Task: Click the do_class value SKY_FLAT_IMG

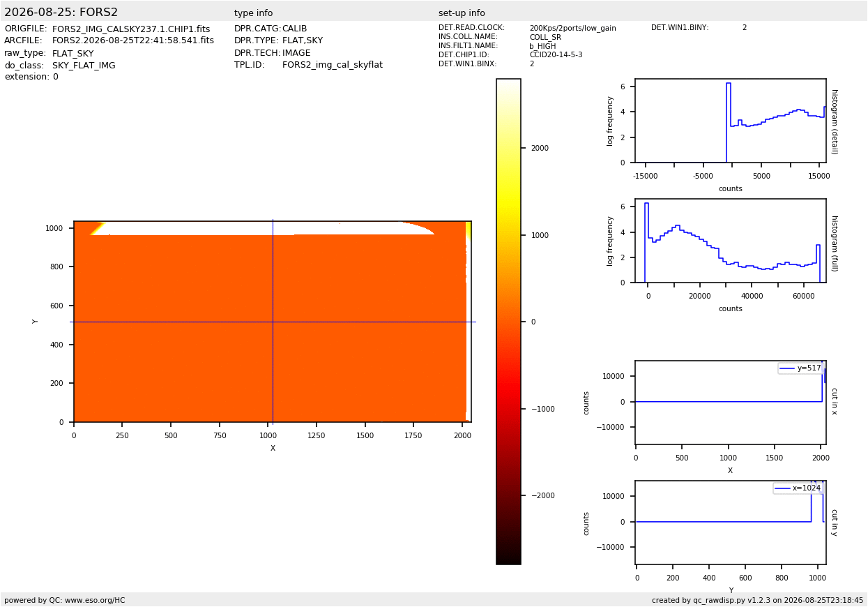Action: [x=84, y=66]
